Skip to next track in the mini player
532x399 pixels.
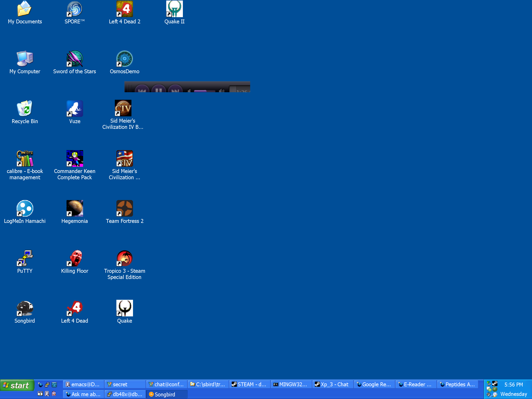[175, 89]
